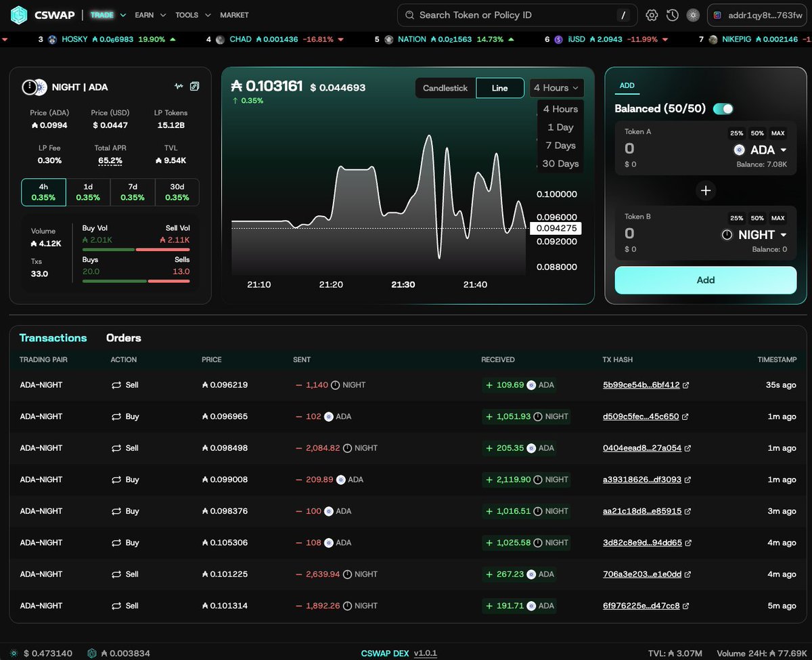Click the plus icon between Token A and Token B
The height and width of the screenshot is (660, 812).
[x=706, y=190]
